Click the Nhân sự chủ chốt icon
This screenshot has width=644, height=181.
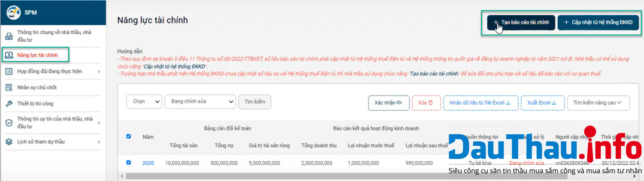pyautogui.click(x=9, y=87)
